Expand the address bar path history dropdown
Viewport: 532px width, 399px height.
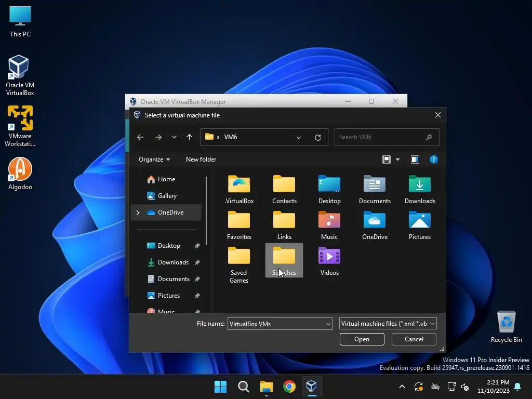(299, 137)
